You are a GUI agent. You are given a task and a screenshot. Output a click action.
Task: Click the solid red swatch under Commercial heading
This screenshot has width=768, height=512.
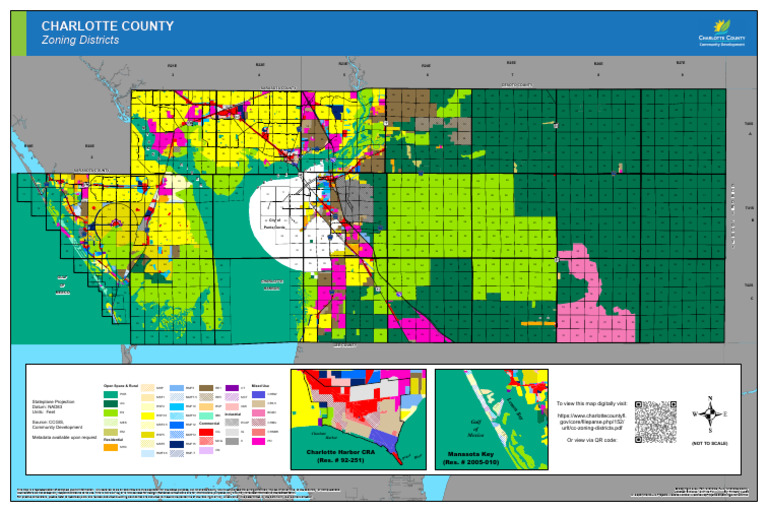tap(206, 432)
